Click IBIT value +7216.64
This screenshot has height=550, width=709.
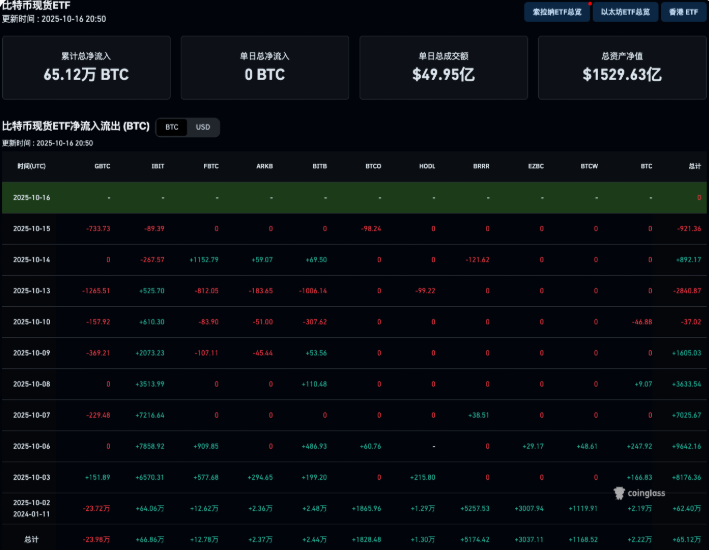pyautogui.click(x=150, y=415)
